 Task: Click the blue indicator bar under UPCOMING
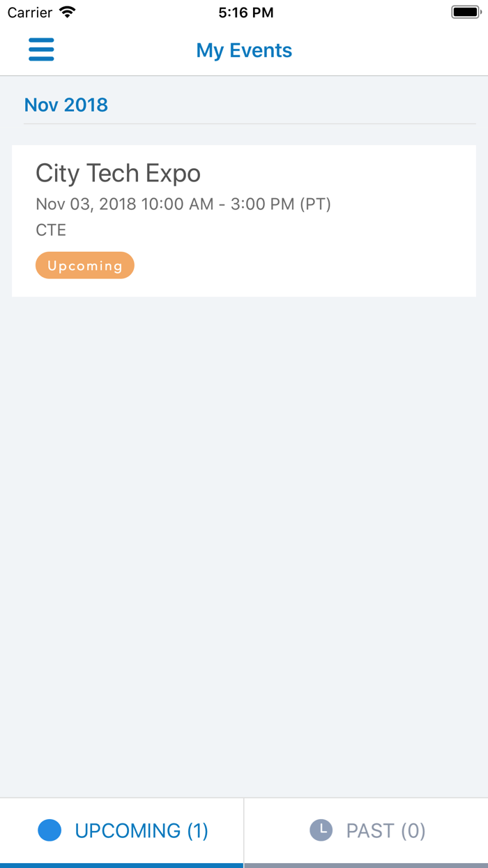click(121, 865)
